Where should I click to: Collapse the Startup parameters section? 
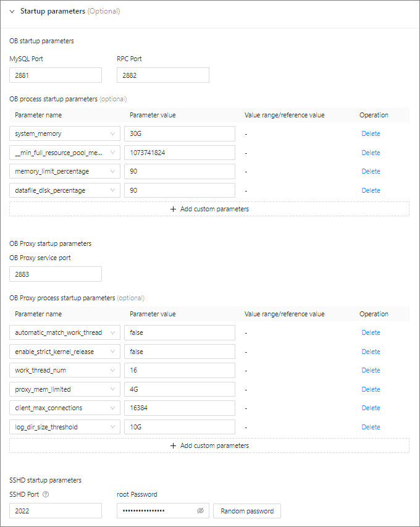pos(12,11)
